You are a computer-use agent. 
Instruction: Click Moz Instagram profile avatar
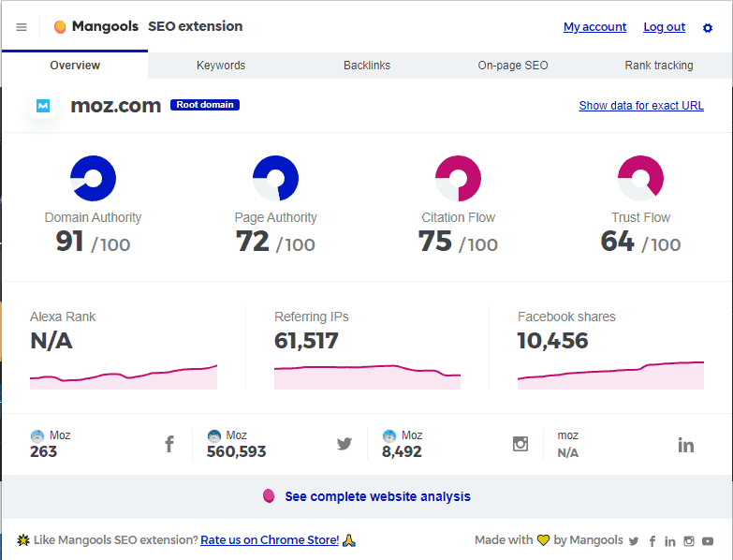click(389, 436)
